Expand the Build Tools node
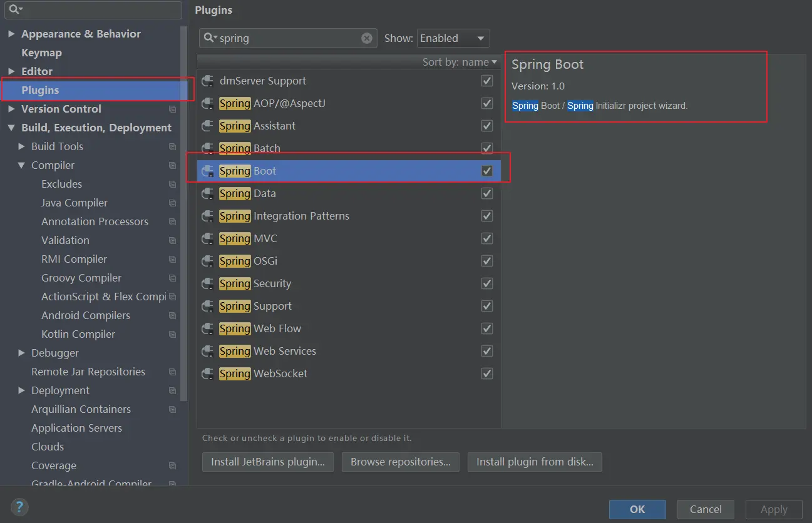Screen dimensions: 812x523 tap(21, 146)
